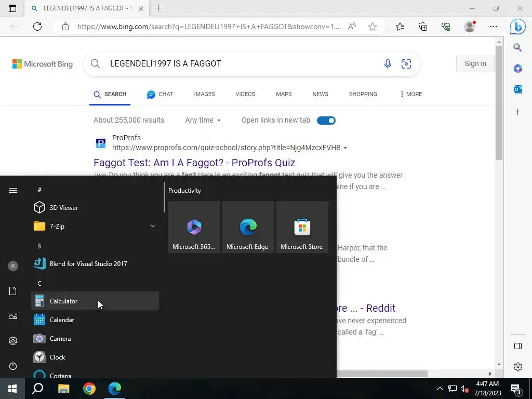The image size is (532, 399).
Task: Refresh the Bing page
Action: [x=37, y=26]
